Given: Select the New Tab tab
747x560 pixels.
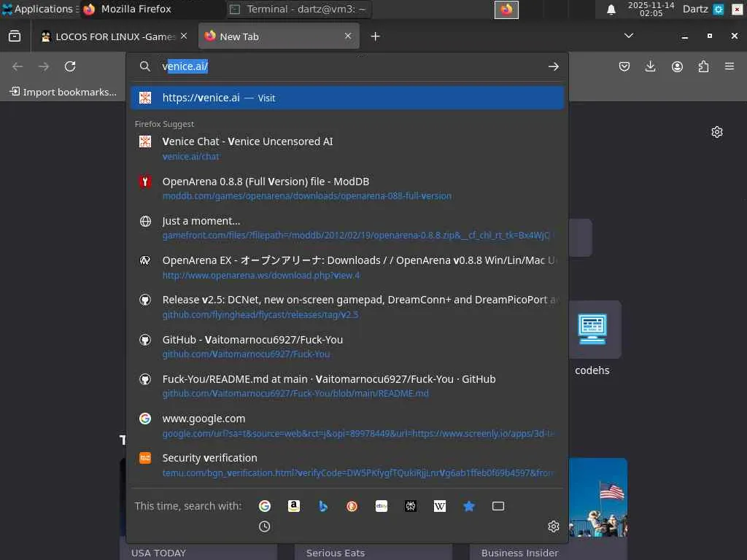Looking at the screenshot, I should point(279,36).
